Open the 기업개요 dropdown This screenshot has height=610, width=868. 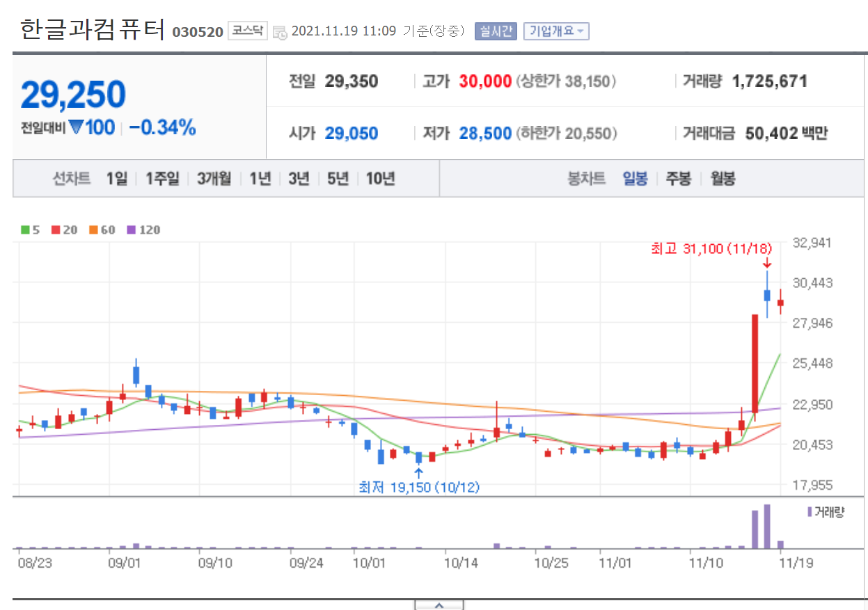pyautogui.click(x=556, y=31)
